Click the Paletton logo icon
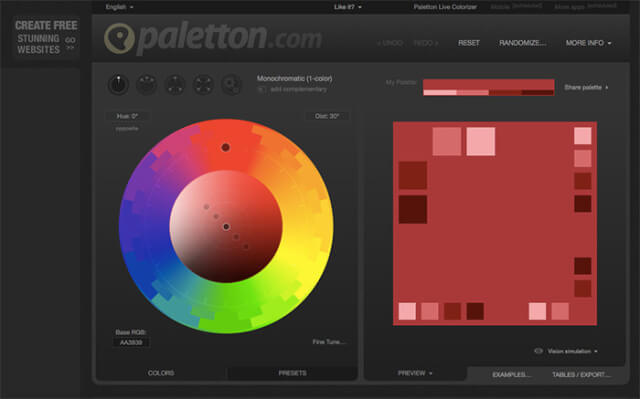 pos(119,38)
